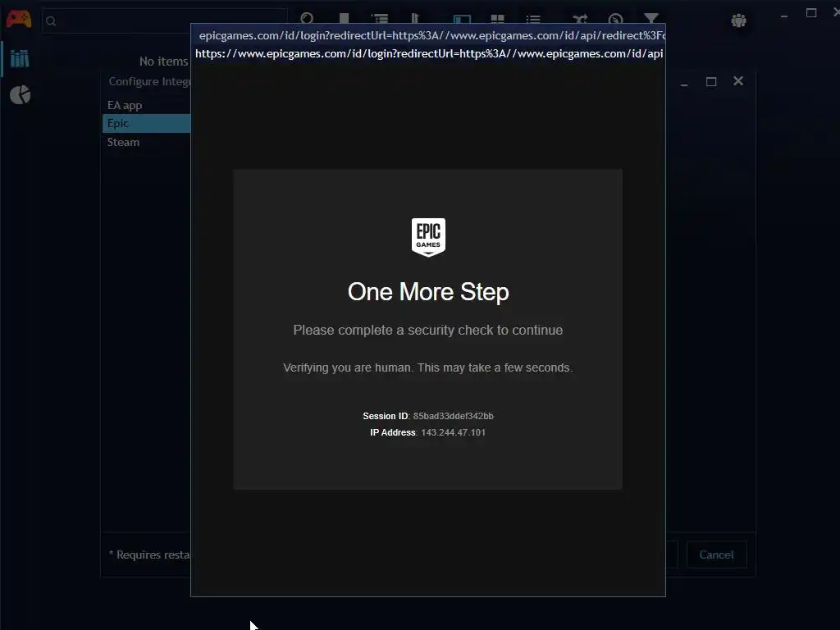The image size is (840, 630).
Task: Open the Statistics pie chart sidebar view
Action: click(x=20, y=95)
